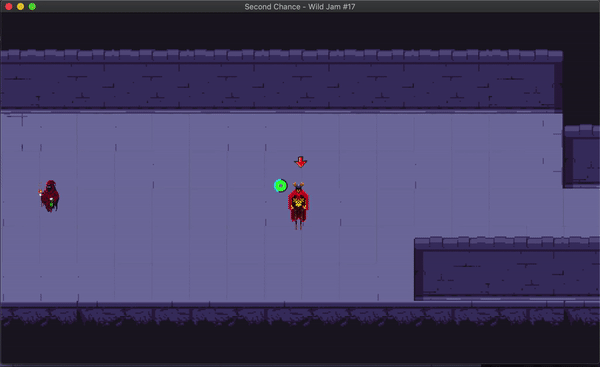Click the green potion held by the hooded figure

tap(51, 205)
